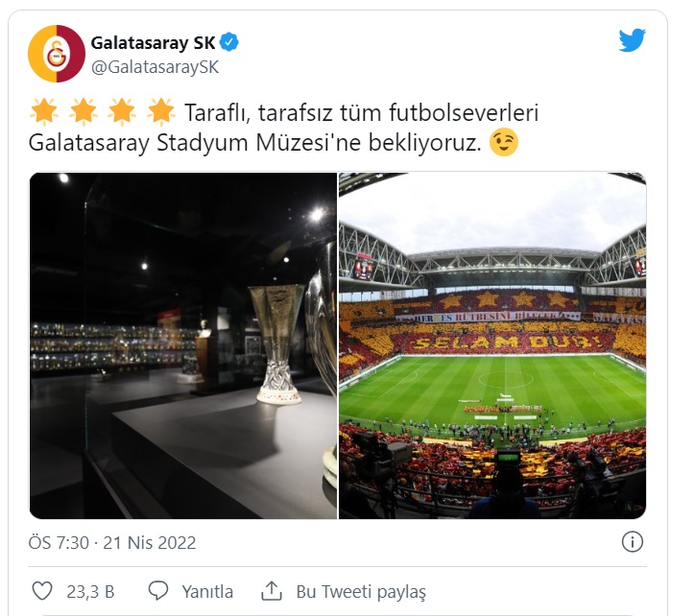This screenshot has height=616, width=694.
Task: Open the tweet info circle icon
Action: tap(632, 542)
